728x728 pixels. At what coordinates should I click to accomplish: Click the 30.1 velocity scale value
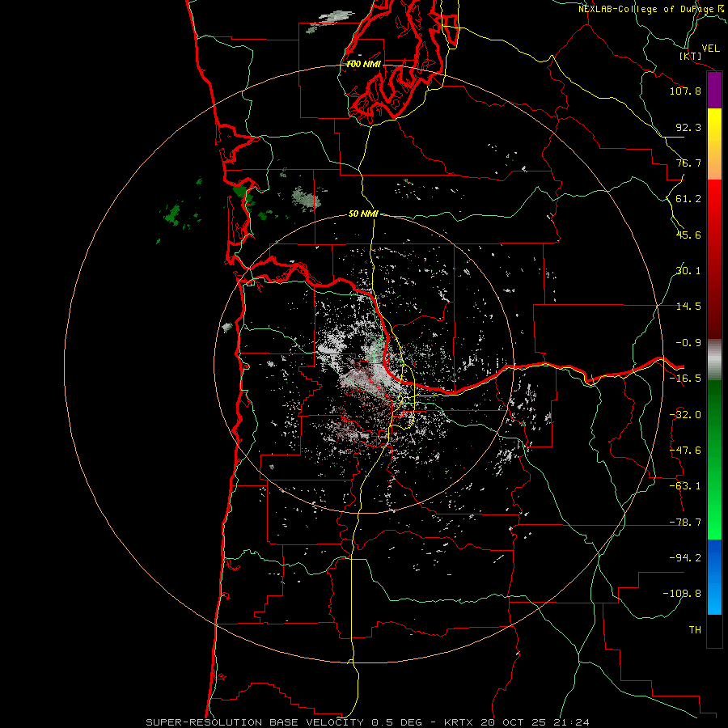pos(688,271)
